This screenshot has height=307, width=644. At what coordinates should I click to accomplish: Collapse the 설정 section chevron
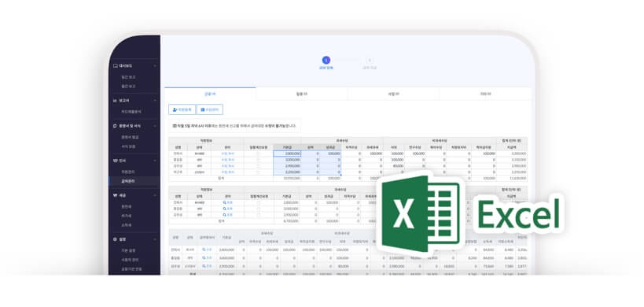[155, 239]
